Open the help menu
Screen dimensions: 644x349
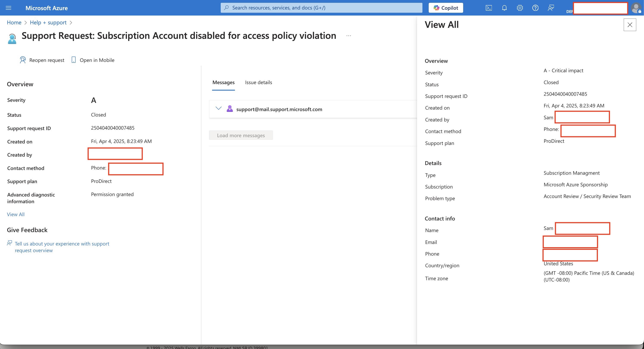(x=535, y=8)
